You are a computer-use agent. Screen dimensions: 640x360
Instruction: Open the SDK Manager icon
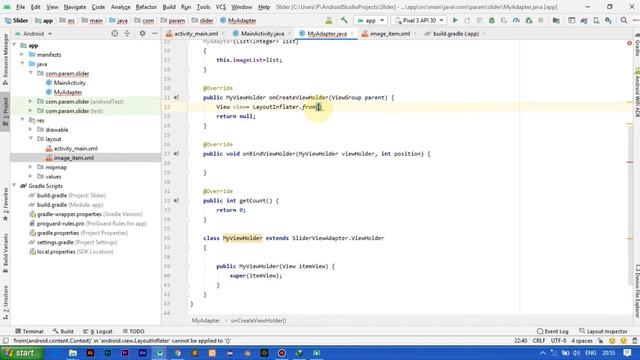608,20
